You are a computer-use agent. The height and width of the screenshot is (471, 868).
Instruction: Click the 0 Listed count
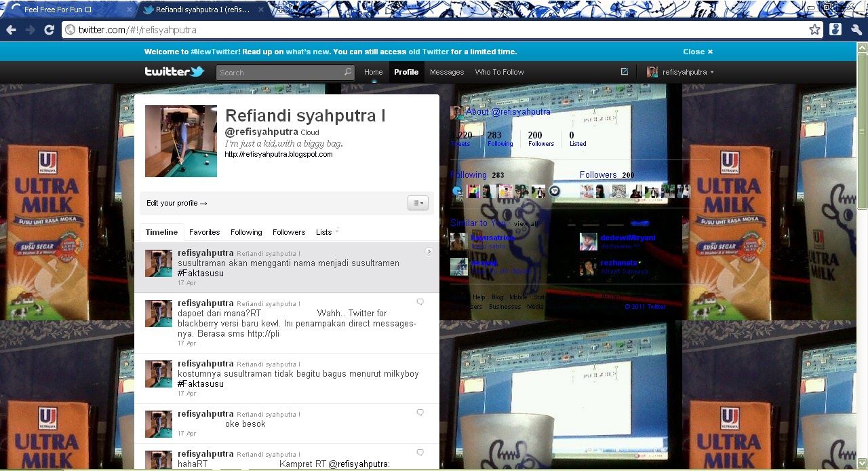coord(577,138)
